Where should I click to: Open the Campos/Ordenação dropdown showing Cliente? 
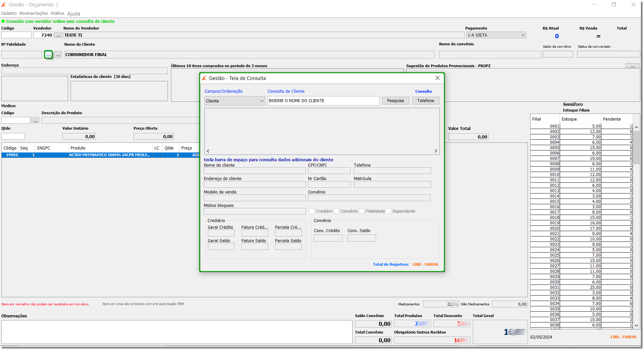point(235,101)
